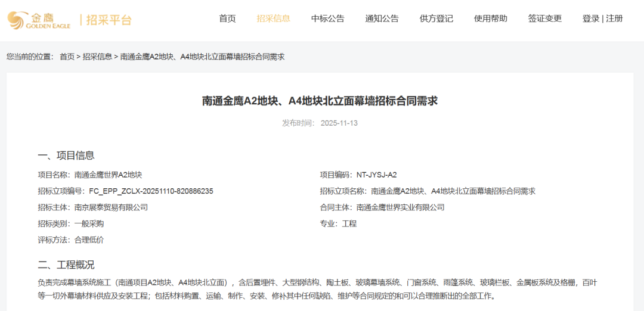The image size is (644, 311).
Task: Click the publish date 2025-11-13
Action: (339, 123)
